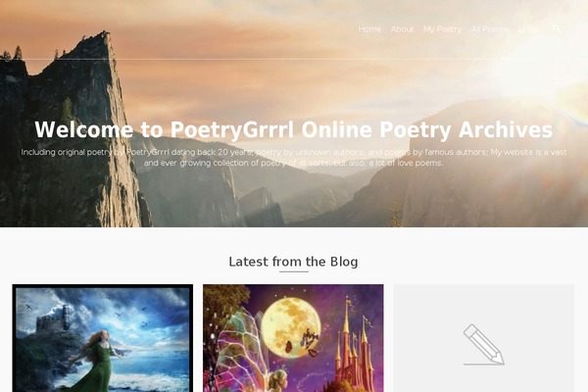Click the hero description paragraph text

pos(294,158)
